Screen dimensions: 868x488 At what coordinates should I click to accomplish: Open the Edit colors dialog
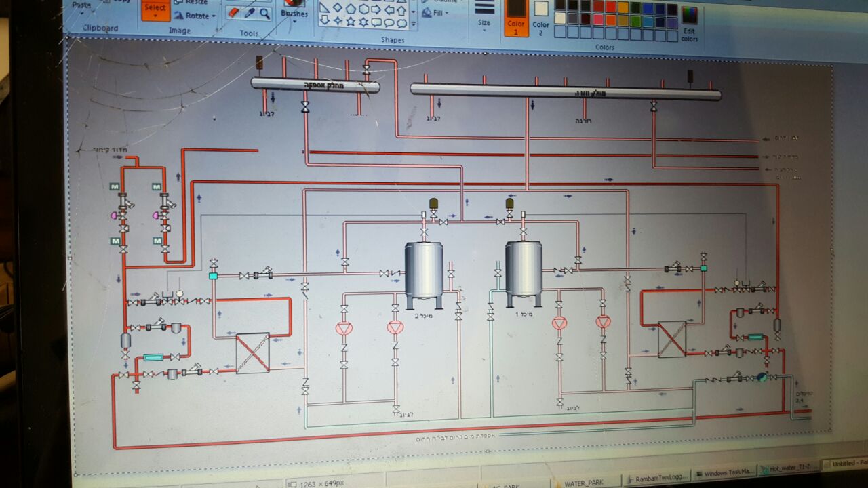click(x=690, y=24)
